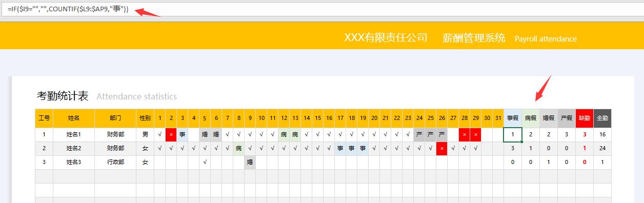
Task: Click 姓名2's 全勤 total showing 24
Action: (602, 148)
